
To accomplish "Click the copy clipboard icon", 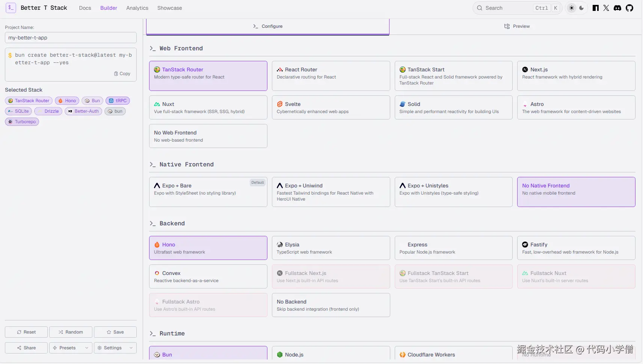I will pyautogui.click(x=116, y=74).
